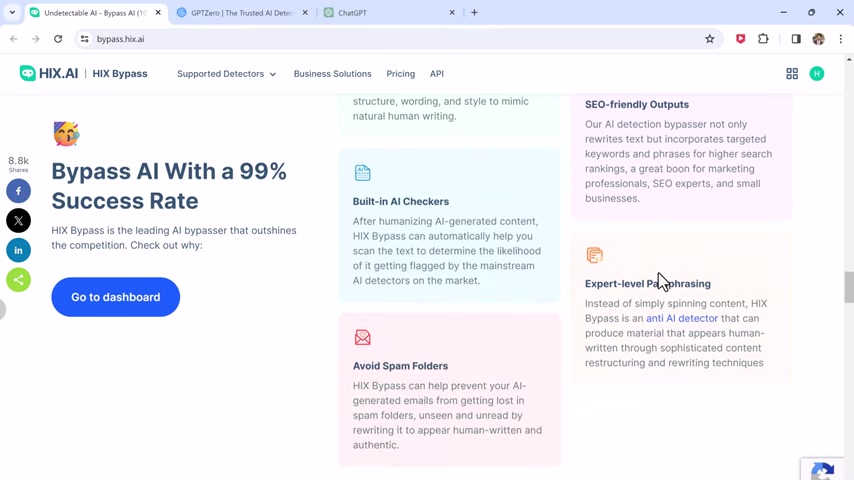
Task: Close the GPTZero tab
Action: pos(305,13)
